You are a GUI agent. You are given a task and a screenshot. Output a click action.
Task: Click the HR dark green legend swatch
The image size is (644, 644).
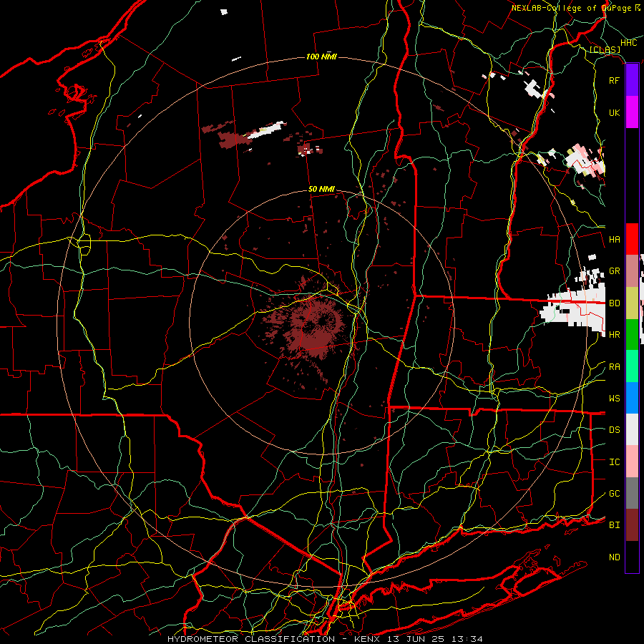[632, 334]
